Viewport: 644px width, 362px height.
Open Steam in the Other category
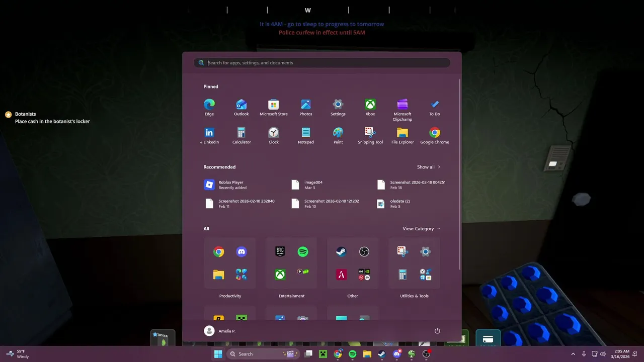click(x=341, y=252)
